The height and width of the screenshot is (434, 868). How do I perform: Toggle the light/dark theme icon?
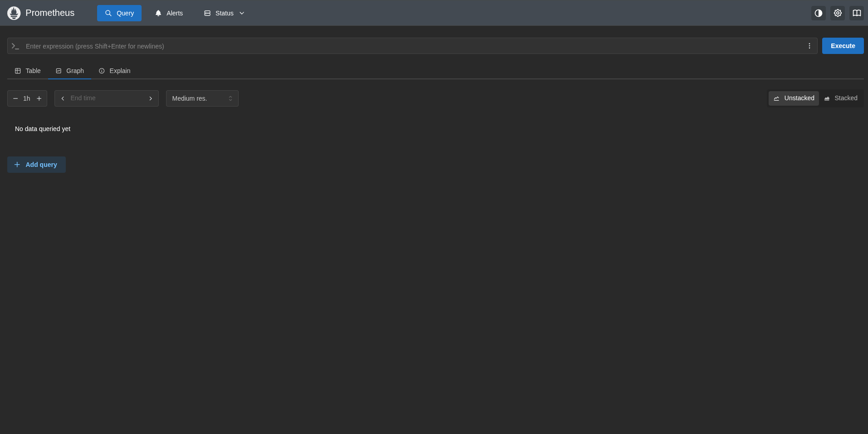pyautogui.click(x=819, y=13)
